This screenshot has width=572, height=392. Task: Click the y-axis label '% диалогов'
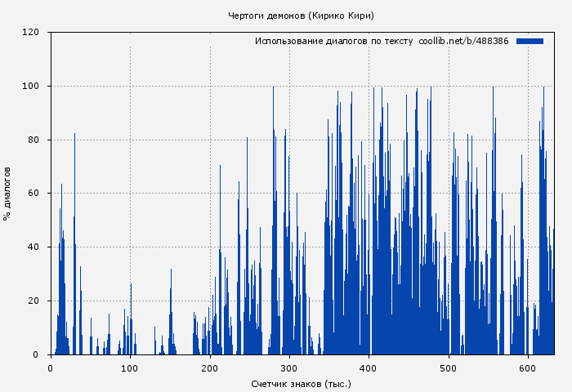click(x=7, y=193)
